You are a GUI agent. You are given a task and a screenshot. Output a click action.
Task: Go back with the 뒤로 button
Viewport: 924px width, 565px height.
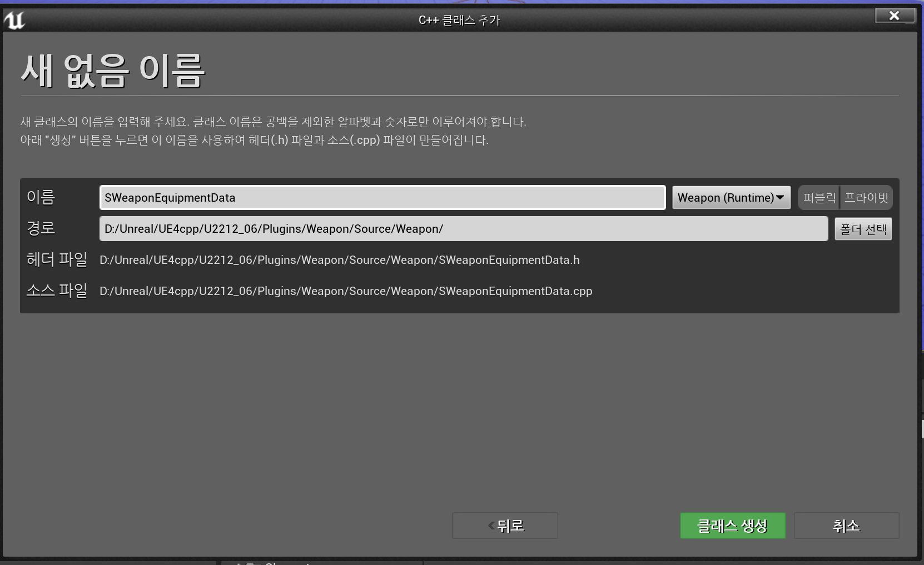click(x=505, y=526)
